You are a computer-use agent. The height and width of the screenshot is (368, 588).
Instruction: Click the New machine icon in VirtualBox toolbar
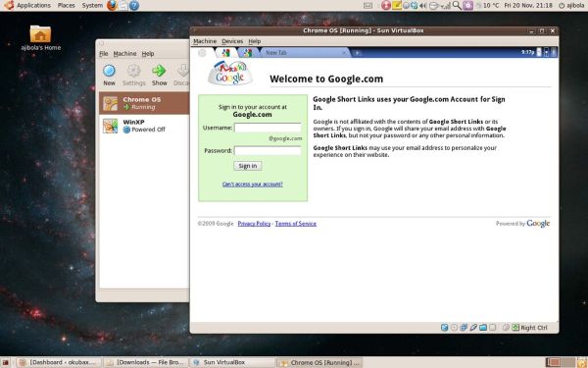(109, 71)
